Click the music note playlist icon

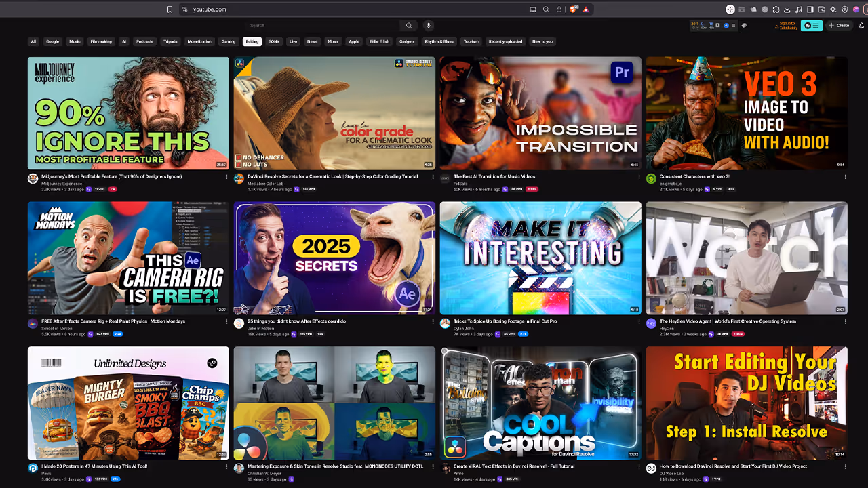click(799, 9)
